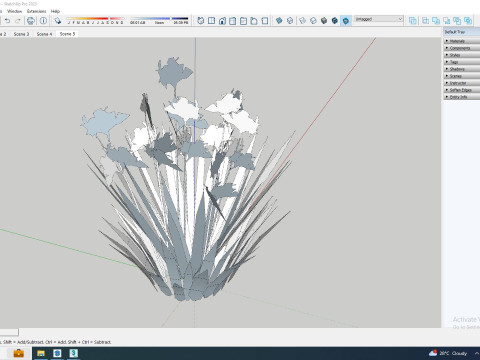Select the Intersect solid tool

click(x=425, y=21)
